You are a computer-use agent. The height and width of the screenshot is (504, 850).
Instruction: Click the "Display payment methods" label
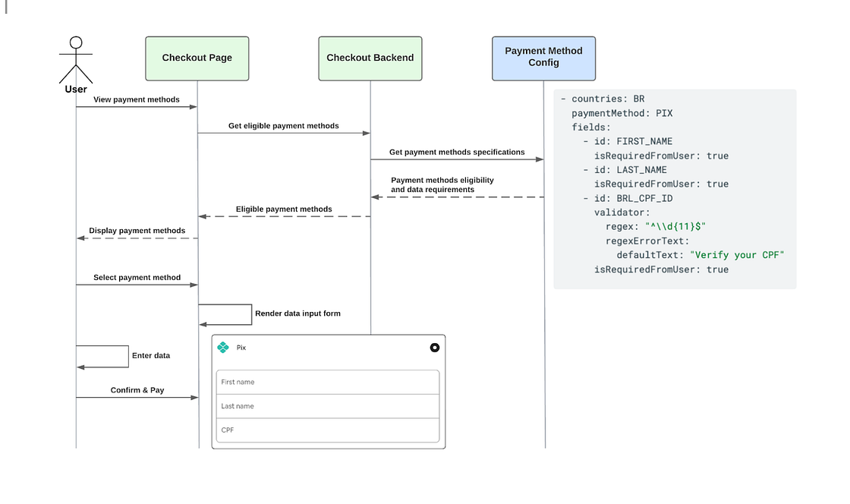[x=137, y=231]
